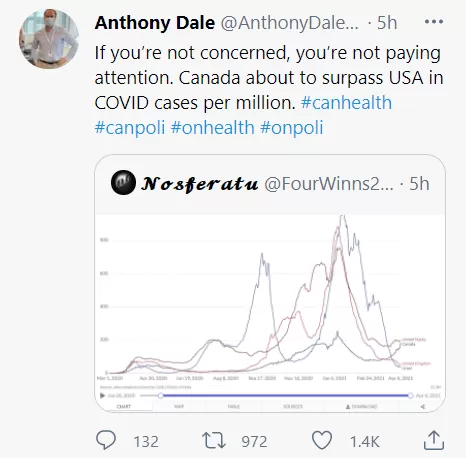467x458 pixels.
Task: Open the #canpoli hashtag
Action: click(130, 127)
